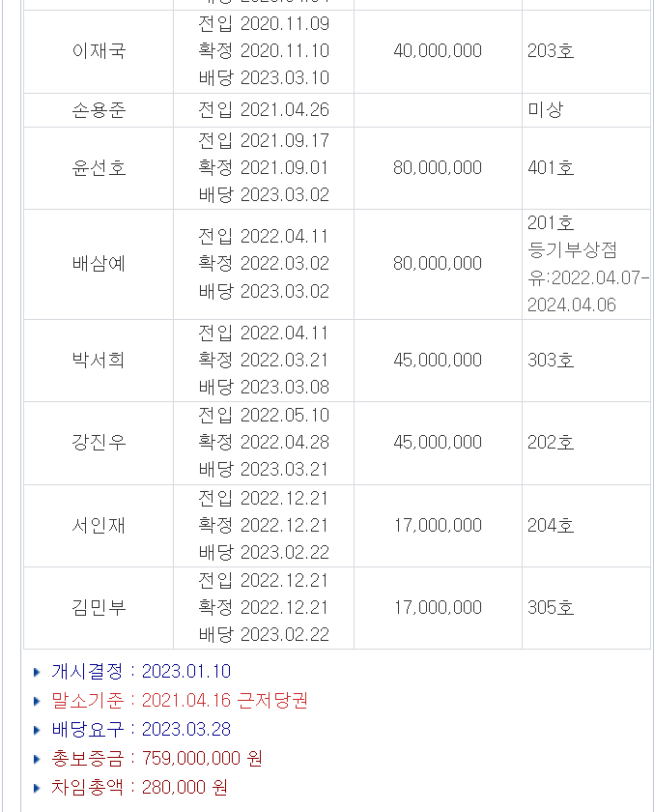Click the 차임총액 280,000 원 amount
Image resolution: width=654 pixels, height=812 pixels.
click(x=185, y=788)
